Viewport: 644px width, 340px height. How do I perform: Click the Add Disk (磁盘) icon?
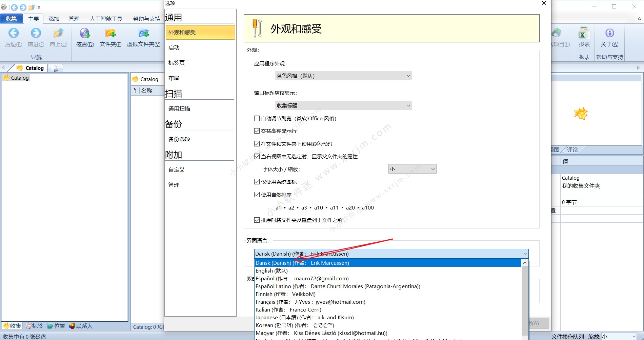[x=85, y=33]
